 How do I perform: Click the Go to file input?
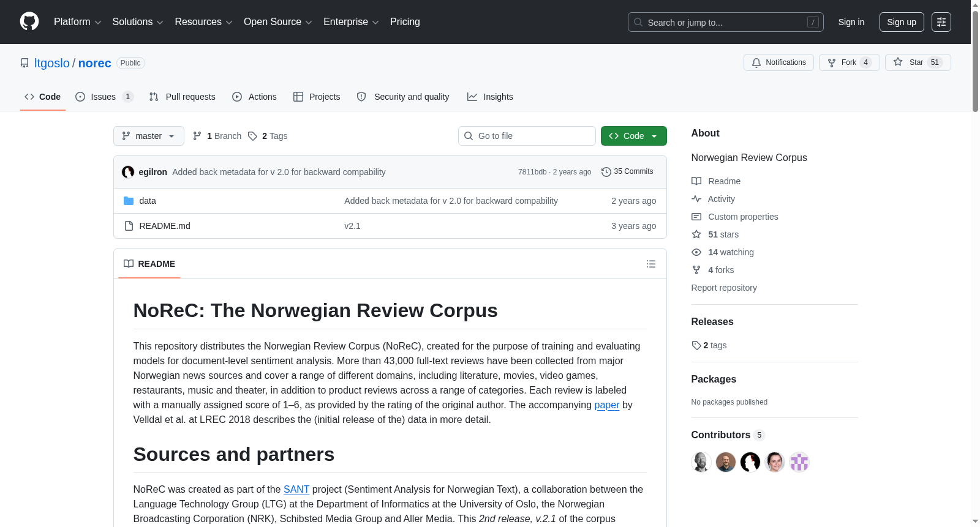coord(527,136)
